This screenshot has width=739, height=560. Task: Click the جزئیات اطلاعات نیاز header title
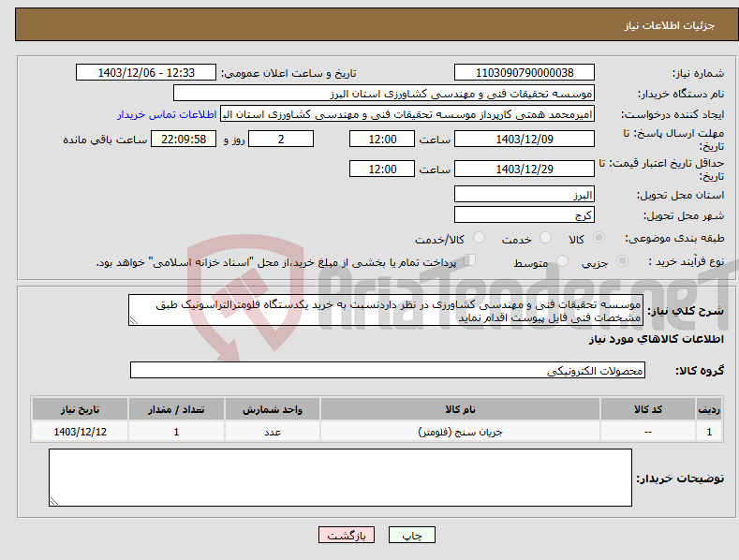coord(670,25)
